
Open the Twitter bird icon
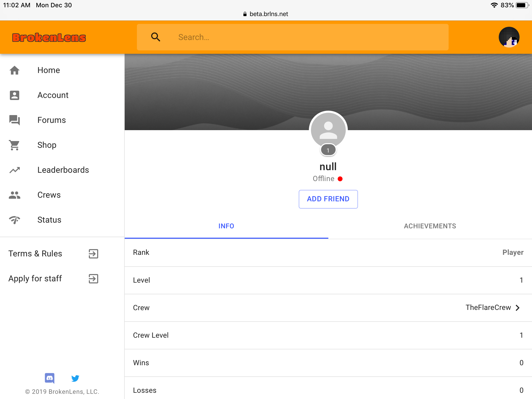[x=75, y=378]
